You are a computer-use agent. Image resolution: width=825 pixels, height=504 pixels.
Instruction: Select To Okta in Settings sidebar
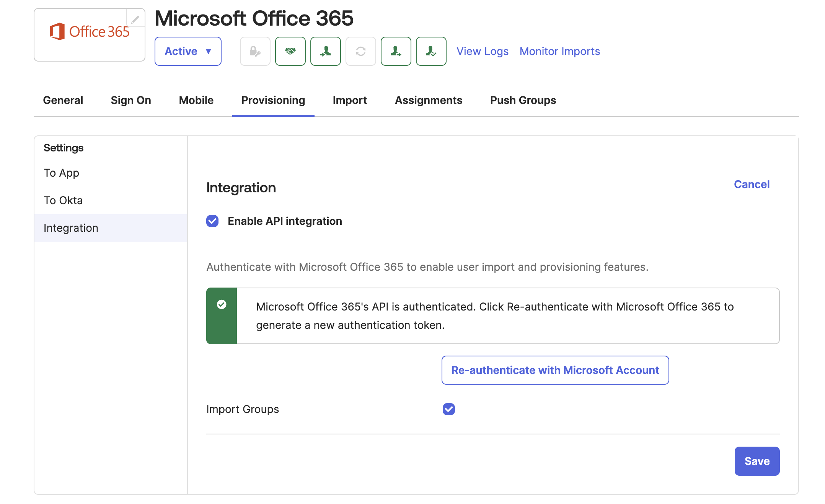point(111,200)
